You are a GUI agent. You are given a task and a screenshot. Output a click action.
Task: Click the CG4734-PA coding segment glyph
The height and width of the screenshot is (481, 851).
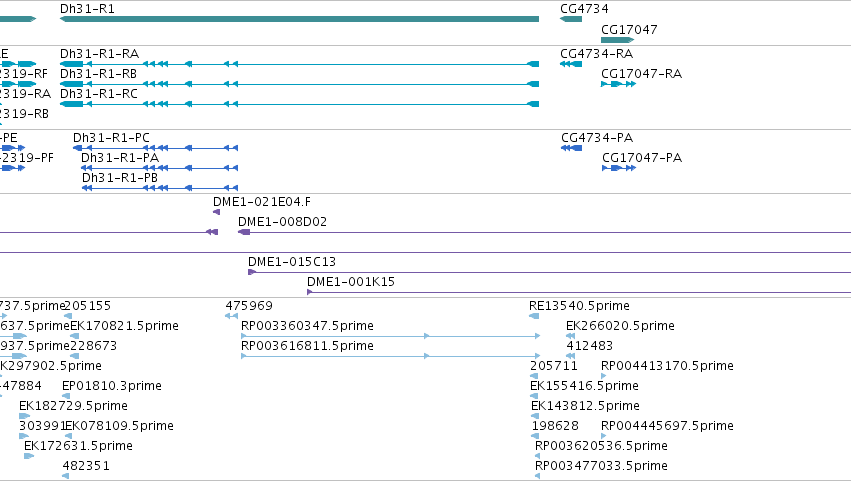pyautogui.click(x=571, y=148)
